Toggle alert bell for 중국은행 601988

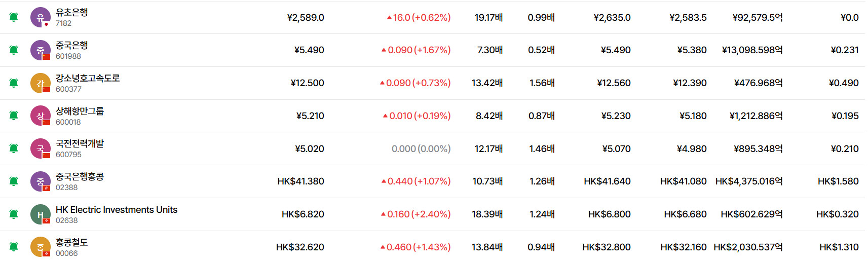tap(14, 50)
